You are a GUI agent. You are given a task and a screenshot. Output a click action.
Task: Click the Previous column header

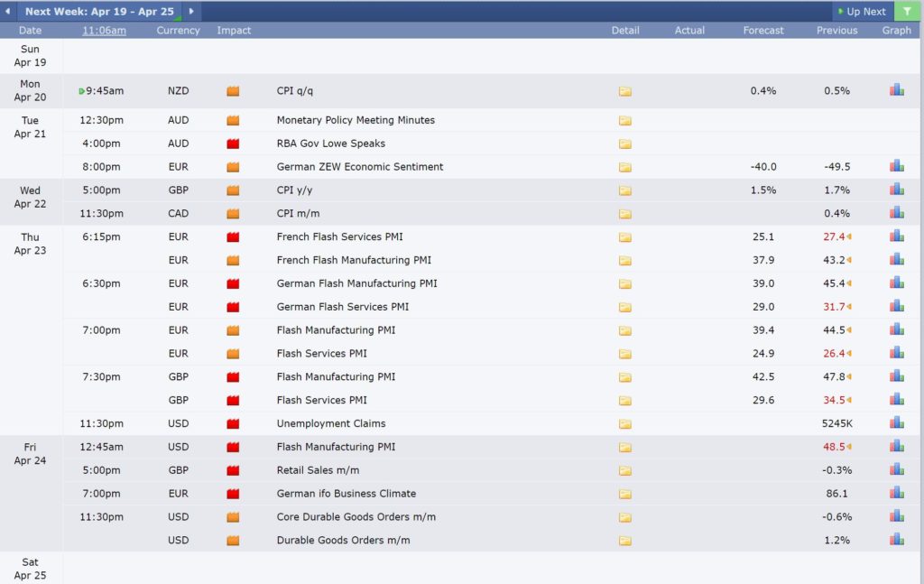(836, 30)
